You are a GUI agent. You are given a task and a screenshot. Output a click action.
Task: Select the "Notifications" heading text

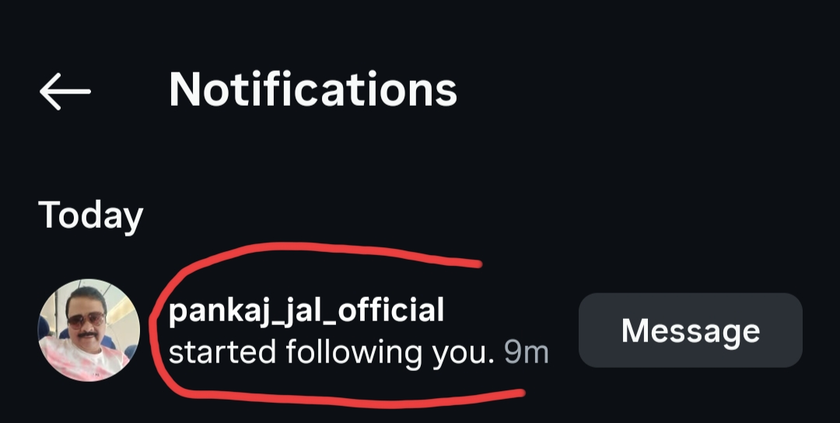313,90
